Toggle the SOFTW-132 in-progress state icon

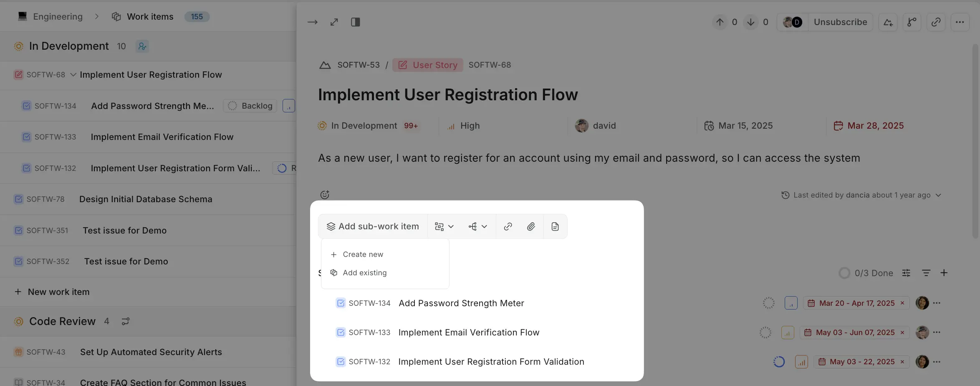coord(779,362)
